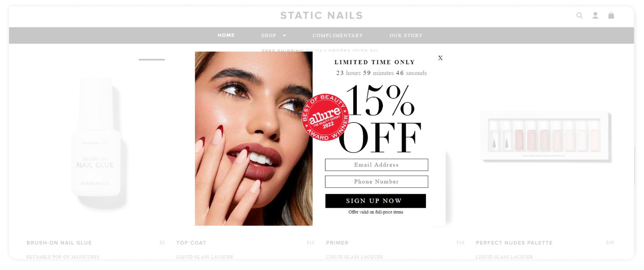Focus the Email Address field
The height and width of the screenshot is (270, 644).
coord(377,165)
